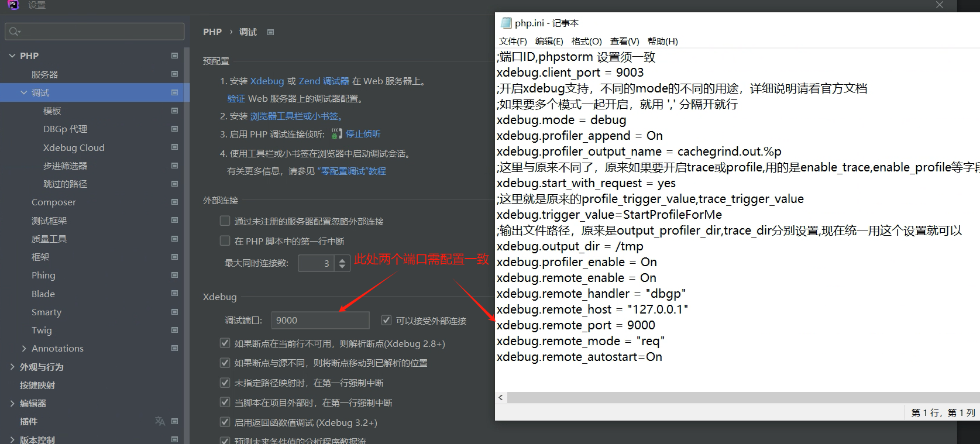Click the search magnifier icon in the settings search box
The image size is (980, 444).
coord(15,31)
